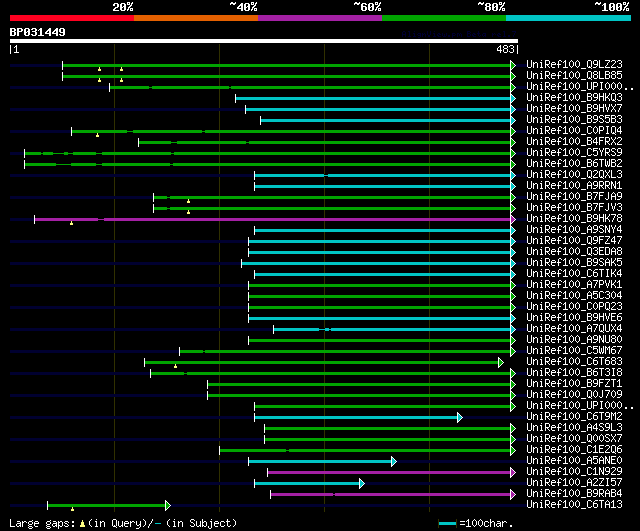Click the purple ~60% identity legend bar
Screen dimensions: 640x531
pos(320,18)
